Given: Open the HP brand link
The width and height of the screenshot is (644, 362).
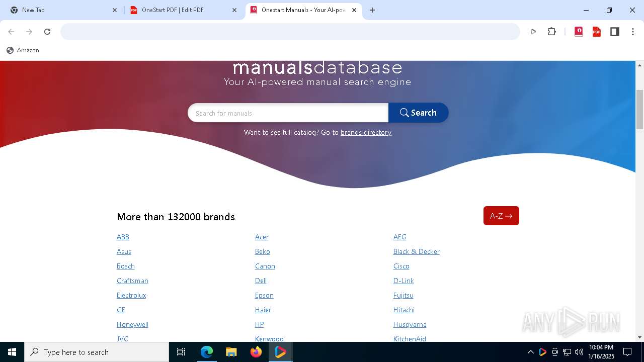Looking at the screenshot, I should tap(260, 324).
